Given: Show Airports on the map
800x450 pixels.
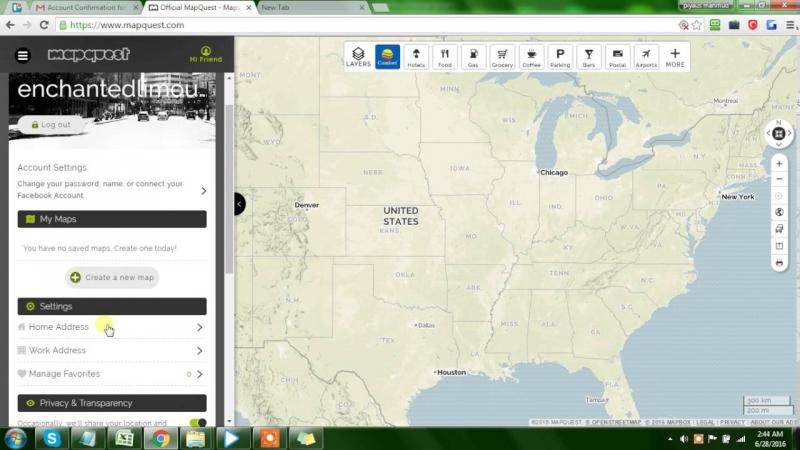Looking at the screenshot, I should coord(646,57).
